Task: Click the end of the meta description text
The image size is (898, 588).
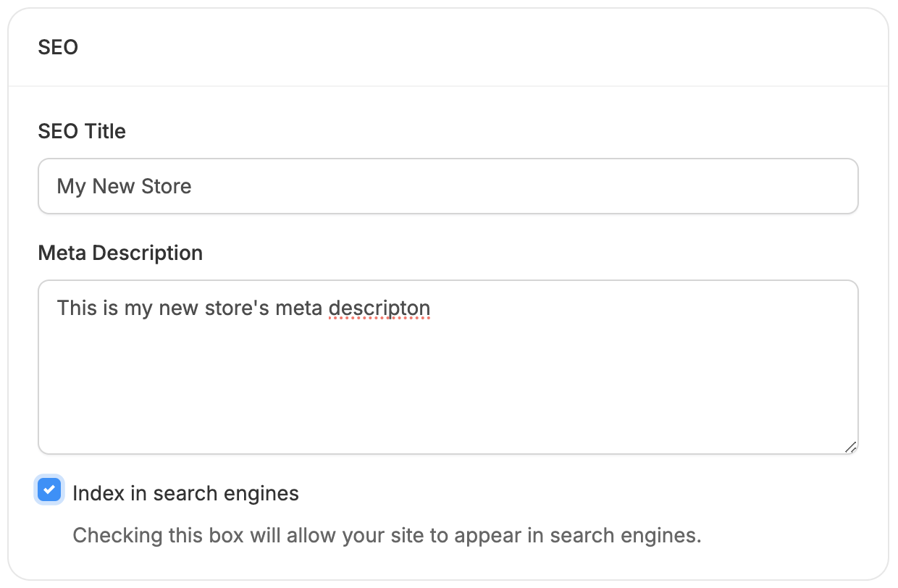Action: (x=432, y=308)
